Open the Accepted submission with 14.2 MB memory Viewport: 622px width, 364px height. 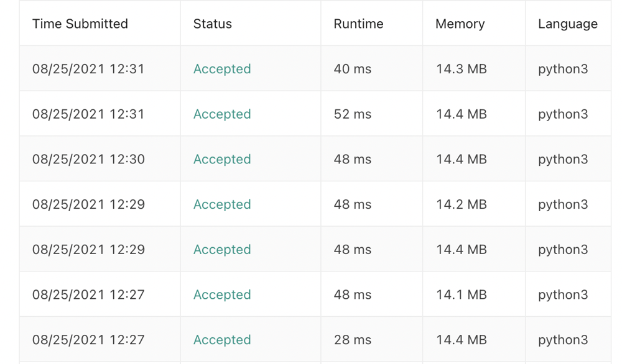(x=222, y=204)
